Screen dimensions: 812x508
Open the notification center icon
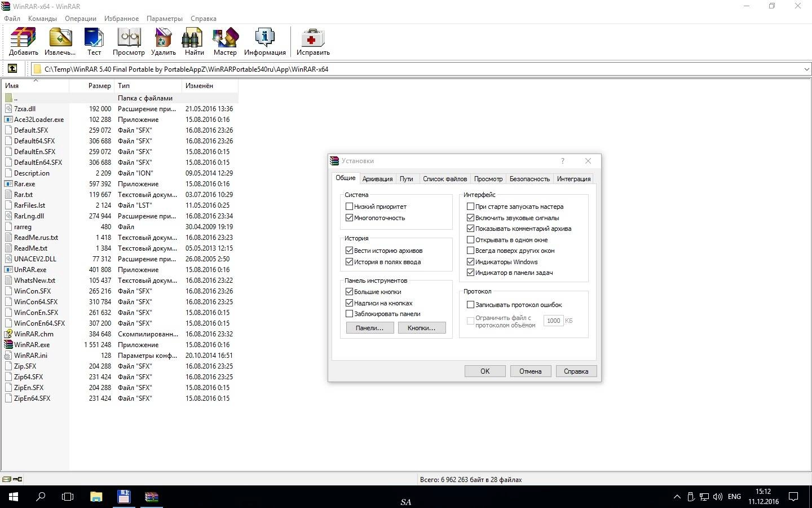click(x=793, y=497)
